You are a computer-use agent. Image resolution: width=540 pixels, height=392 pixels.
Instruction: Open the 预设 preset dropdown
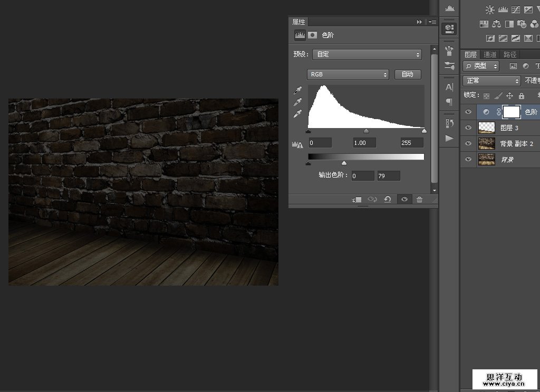tap(367, 54)
